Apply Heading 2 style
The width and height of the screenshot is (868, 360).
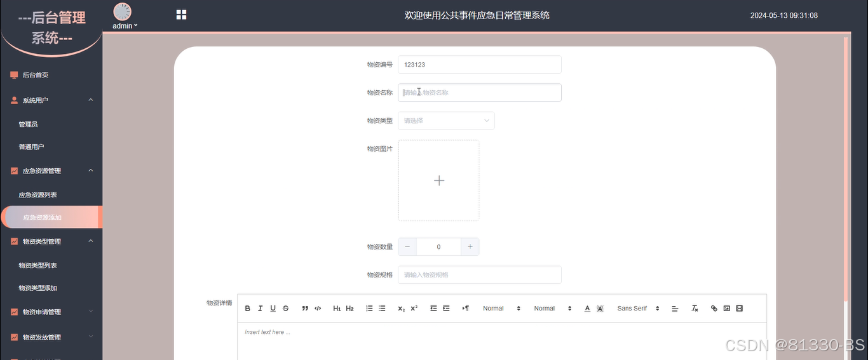point(349,309)
